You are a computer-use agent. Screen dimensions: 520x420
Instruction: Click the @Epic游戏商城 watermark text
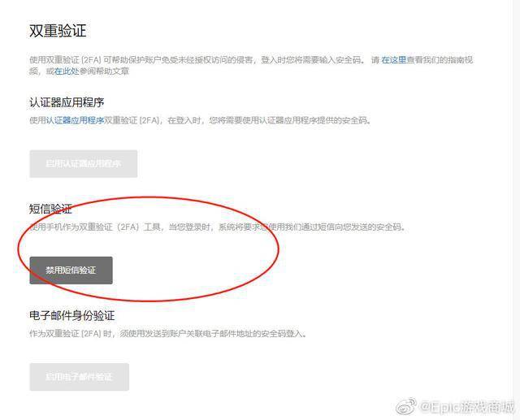point(468,407)
